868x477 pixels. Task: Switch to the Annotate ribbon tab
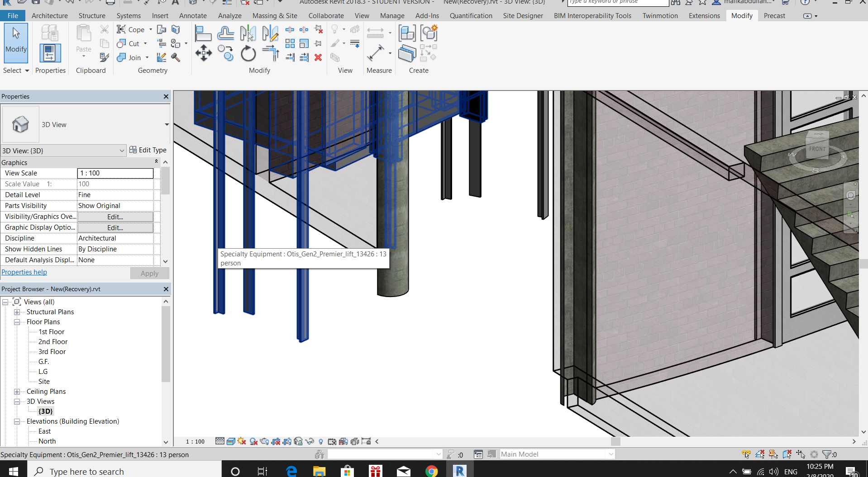[x=193, y=15]
